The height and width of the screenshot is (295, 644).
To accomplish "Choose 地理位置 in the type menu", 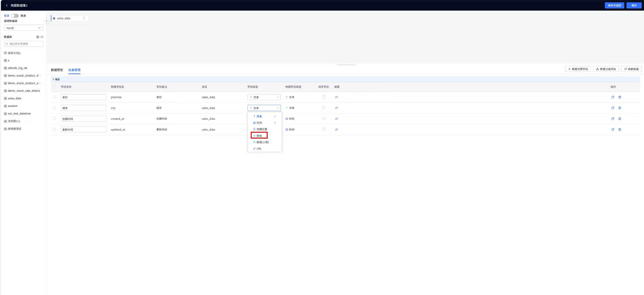I will click(265, 129).
